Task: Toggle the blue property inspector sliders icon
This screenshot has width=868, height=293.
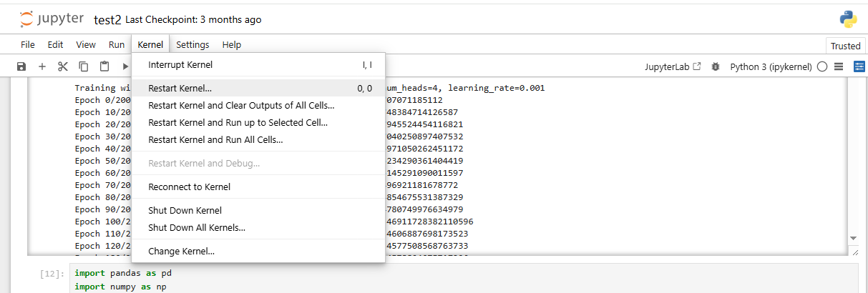Action: [x=858, y=66]
